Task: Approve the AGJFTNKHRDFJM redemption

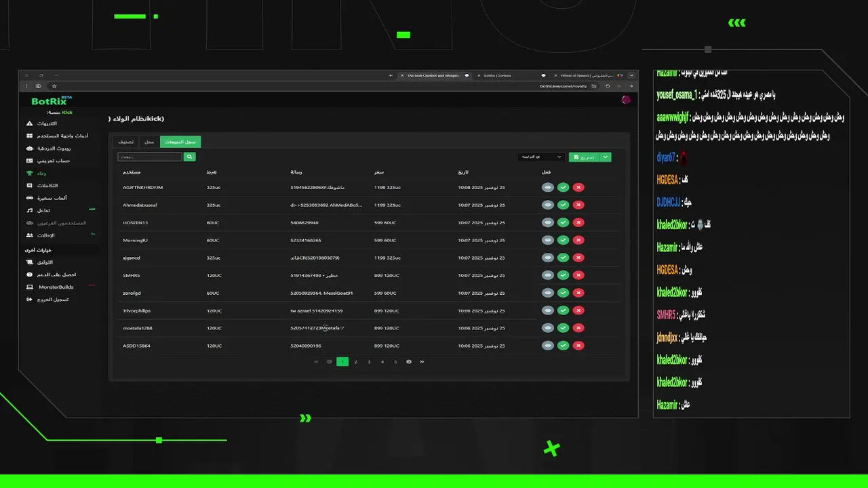Action: (x=563, y=187)
